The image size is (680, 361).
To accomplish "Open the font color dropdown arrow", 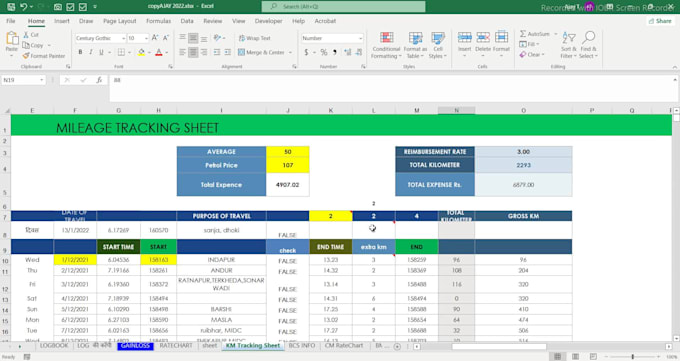I will point(167,53).
